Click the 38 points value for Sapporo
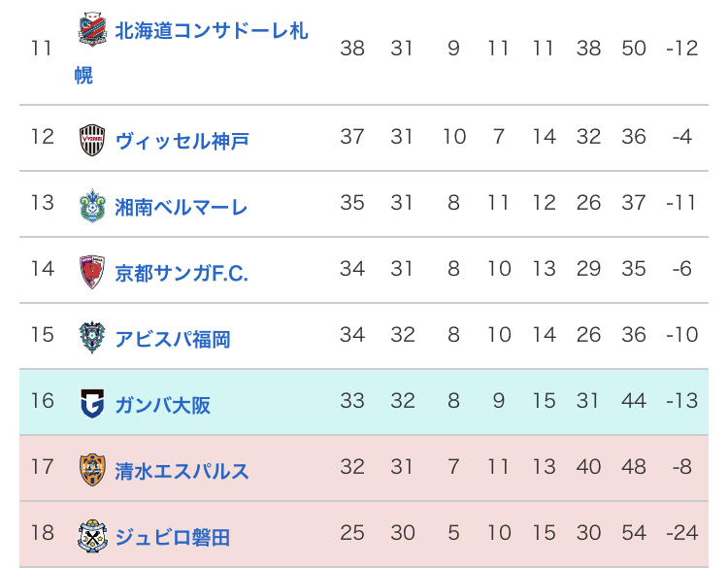The width and height of the screenshot is (728, 568). 352,48
